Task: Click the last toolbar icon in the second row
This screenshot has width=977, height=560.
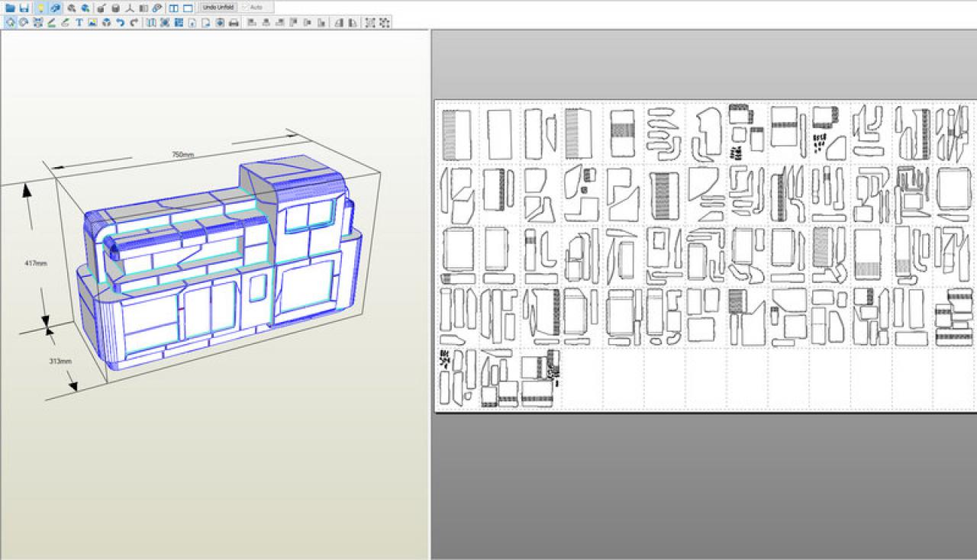Action: 385,22
